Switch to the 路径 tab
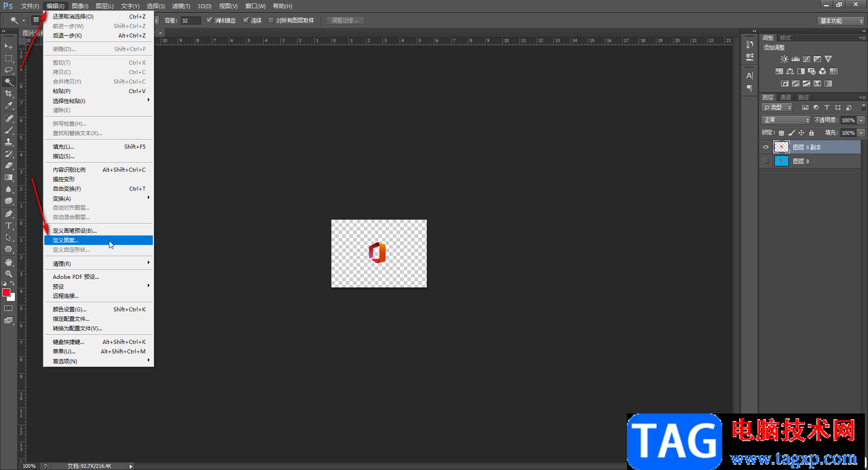 pyautogui.click(x=803, y=97)
